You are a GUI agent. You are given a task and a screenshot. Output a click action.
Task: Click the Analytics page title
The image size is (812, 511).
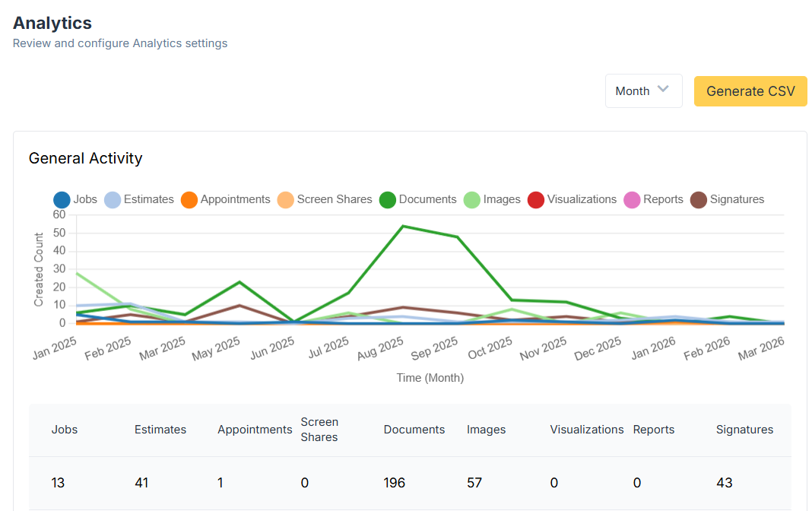point(52,24)
